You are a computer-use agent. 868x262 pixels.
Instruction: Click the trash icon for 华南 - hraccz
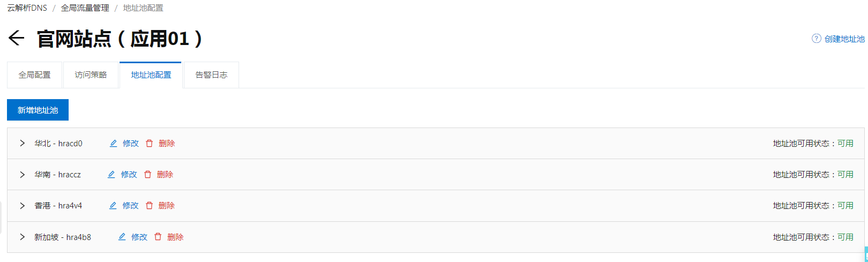[147, 175]
